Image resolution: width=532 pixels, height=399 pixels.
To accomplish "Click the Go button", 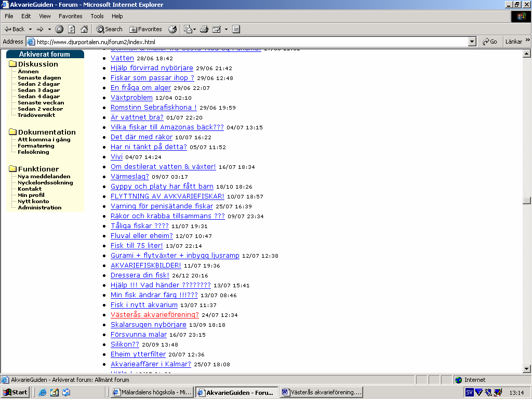I will (x=490, y=42).
